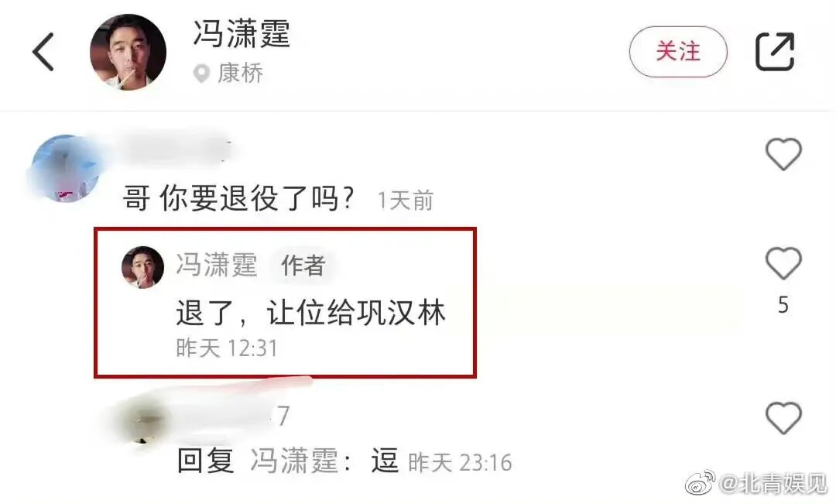Select the reply text 退了，让位给巩汉林

point(310,313)
